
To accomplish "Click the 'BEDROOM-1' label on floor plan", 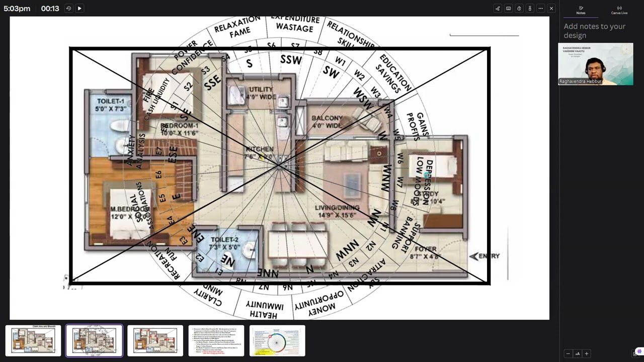I will pos(180,126).
